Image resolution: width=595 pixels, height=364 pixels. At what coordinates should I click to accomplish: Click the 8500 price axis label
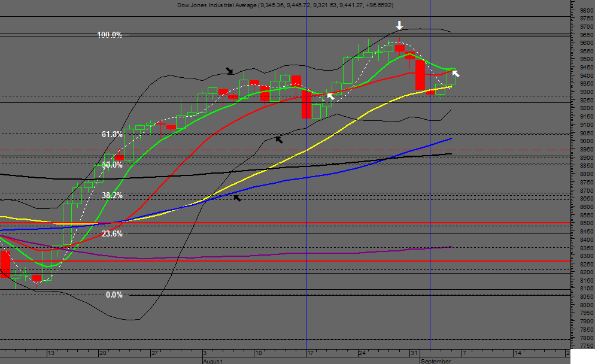[x=587, y=223]
